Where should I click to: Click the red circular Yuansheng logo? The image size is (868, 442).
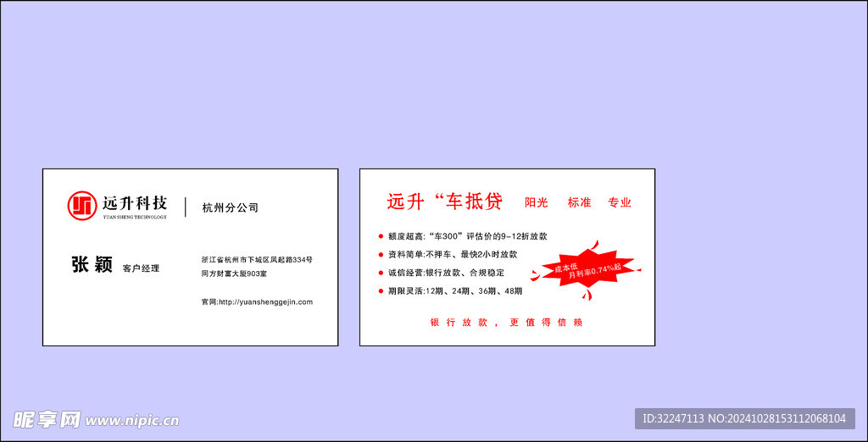[82, 205]
